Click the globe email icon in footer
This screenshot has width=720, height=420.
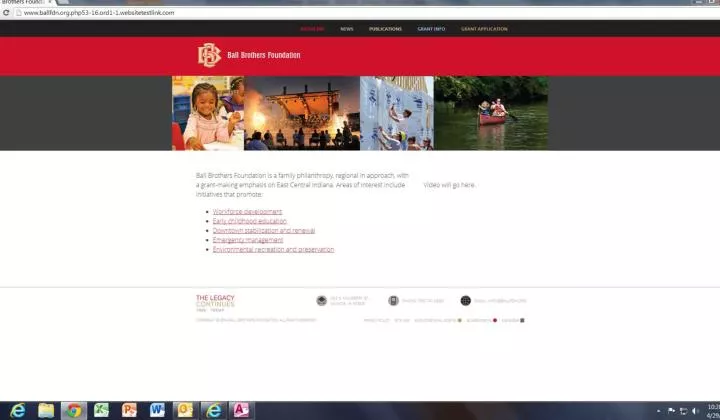466,301
